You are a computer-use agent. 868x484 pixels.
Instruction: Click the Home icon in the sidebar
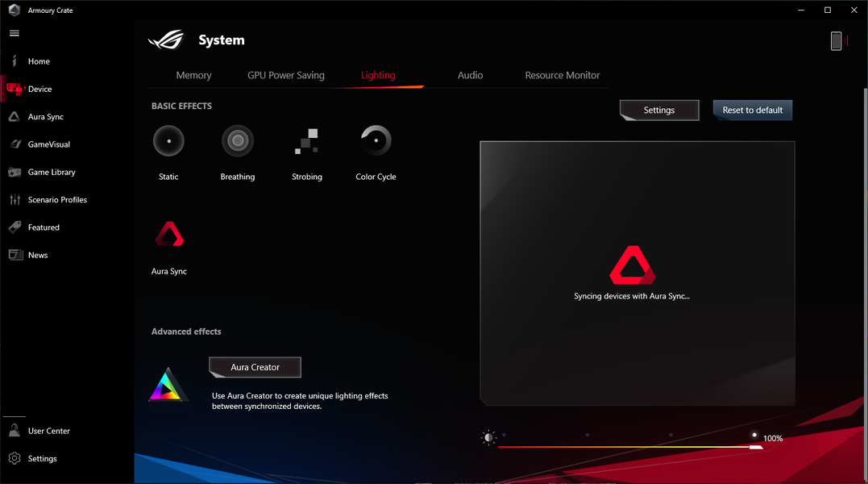click(x=15, y=61)
